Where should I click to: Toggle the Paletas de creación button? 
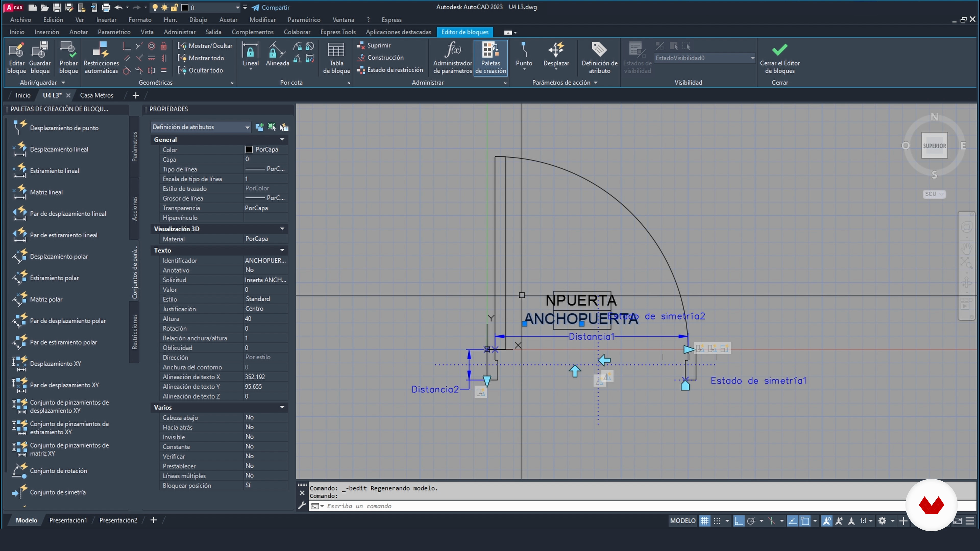click(490, 58)
